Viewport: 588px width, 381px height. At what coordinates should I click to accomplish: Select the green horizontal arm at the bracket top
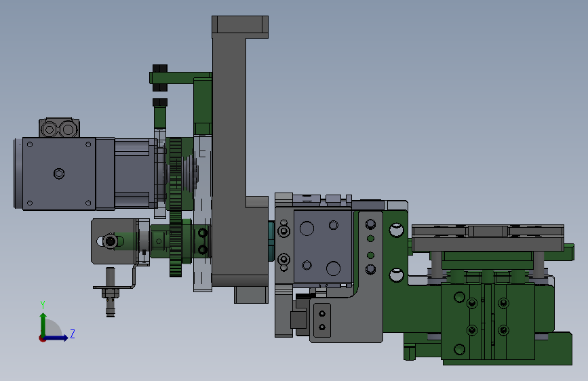coord(180,78)
